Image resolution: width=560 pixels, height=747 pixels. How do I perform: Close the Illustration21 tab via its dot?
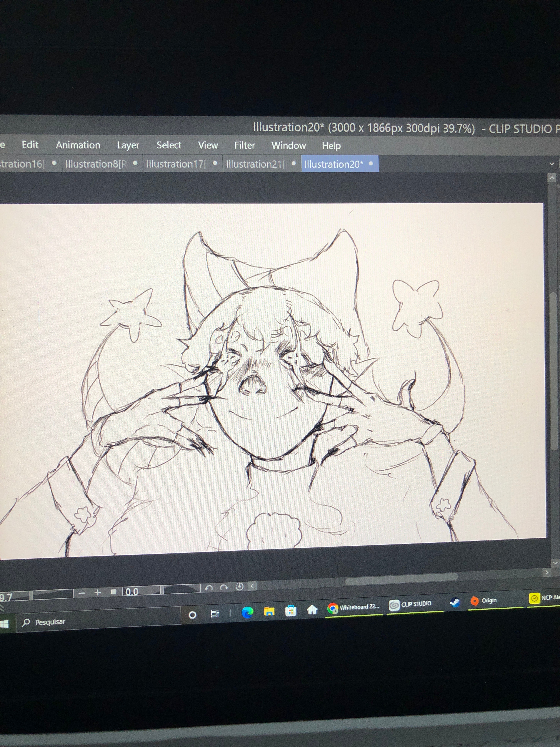tap(294, 163)
